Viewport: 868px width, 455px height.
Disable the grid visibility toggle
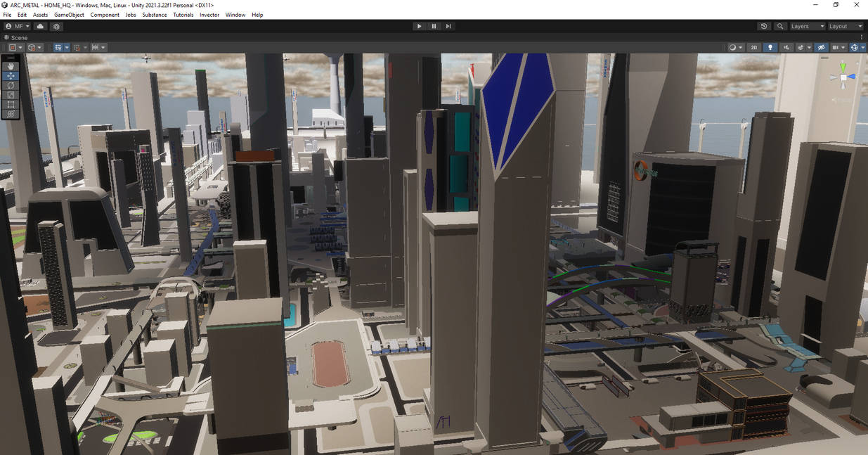coord(836,47)
